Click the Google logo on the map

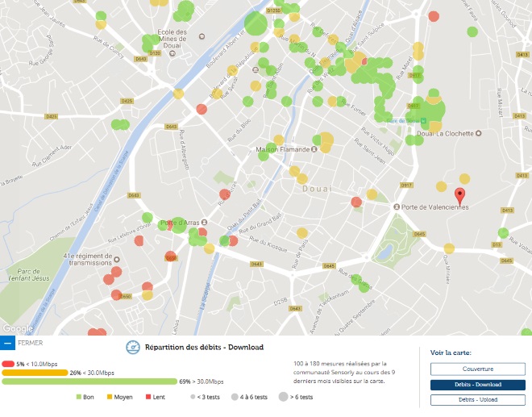(18, 328)
